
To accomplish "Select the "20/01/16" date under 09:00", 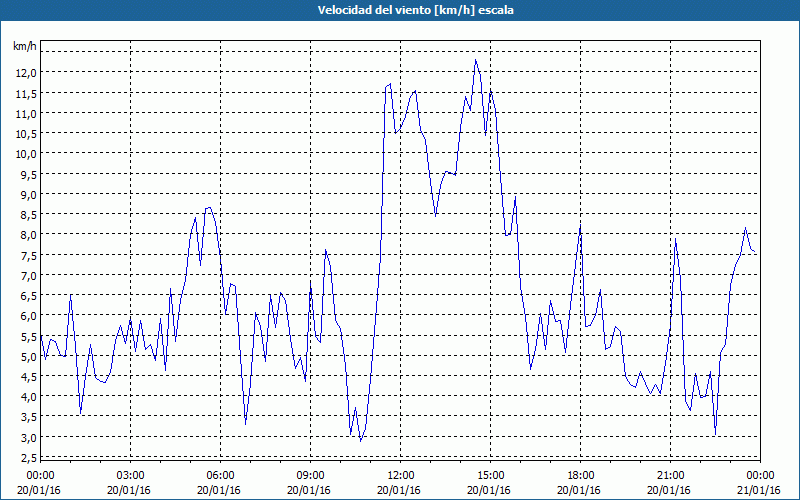I will tap(309, 490).
